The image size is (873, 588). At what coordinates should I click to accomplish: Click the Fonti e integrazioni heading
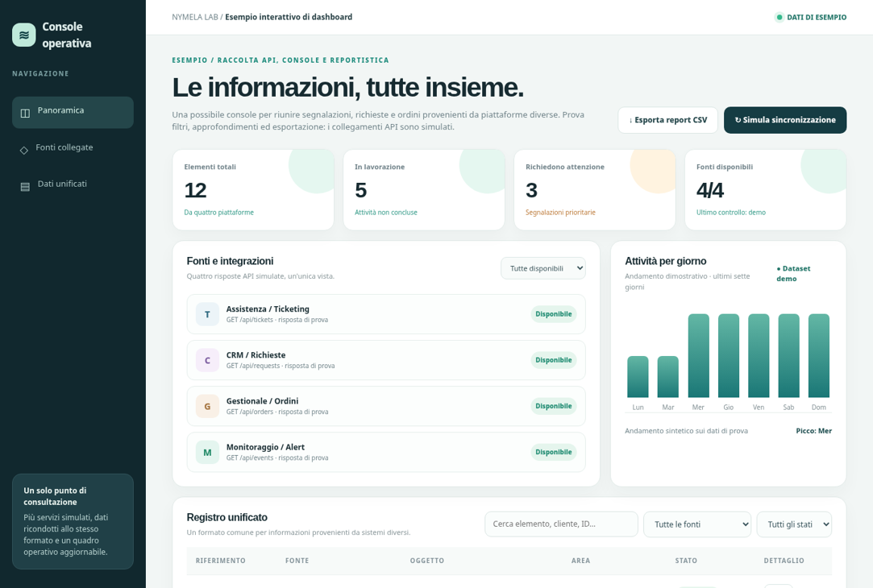tap(230, 261)
